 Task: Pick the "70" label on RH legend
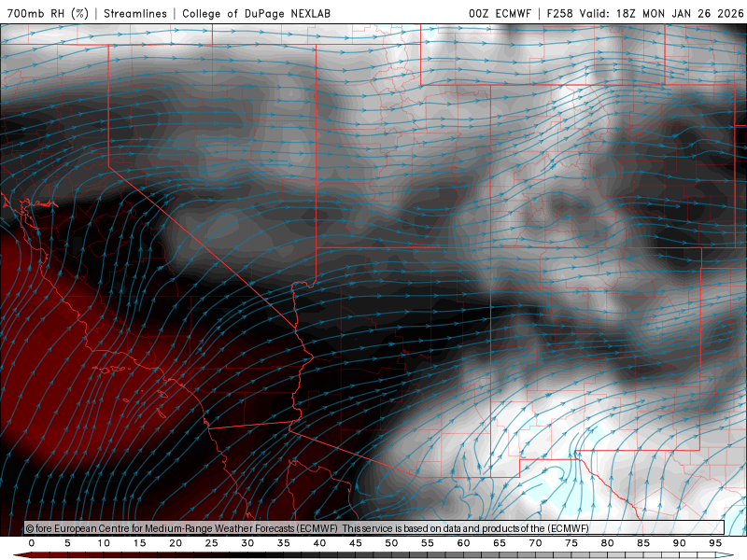coord(535,543)
